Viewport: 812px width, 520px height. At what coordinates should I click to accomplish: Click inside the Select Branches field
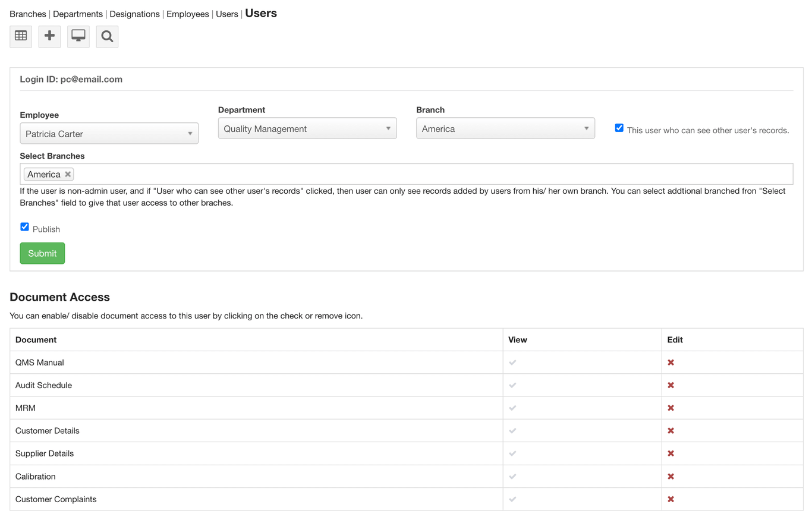tap(407, 174)
